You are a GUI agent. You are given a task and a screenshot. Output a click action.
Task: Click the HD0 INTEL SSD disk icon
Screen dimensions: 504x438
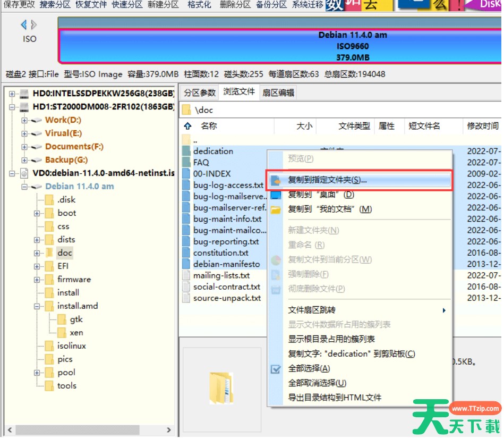click(24, 94)
